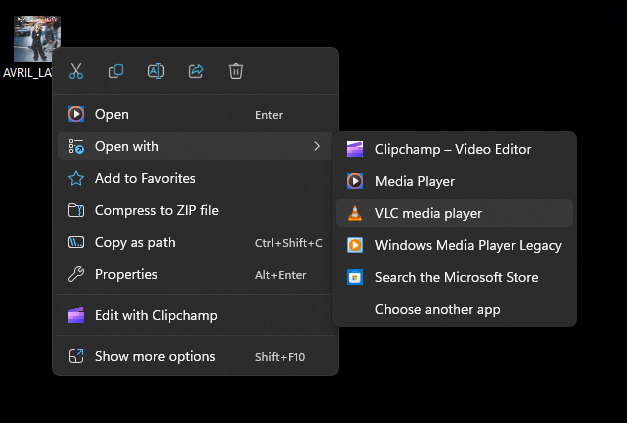Click Show more options
This screenshot has width=627, height=423.
[195, 356]
